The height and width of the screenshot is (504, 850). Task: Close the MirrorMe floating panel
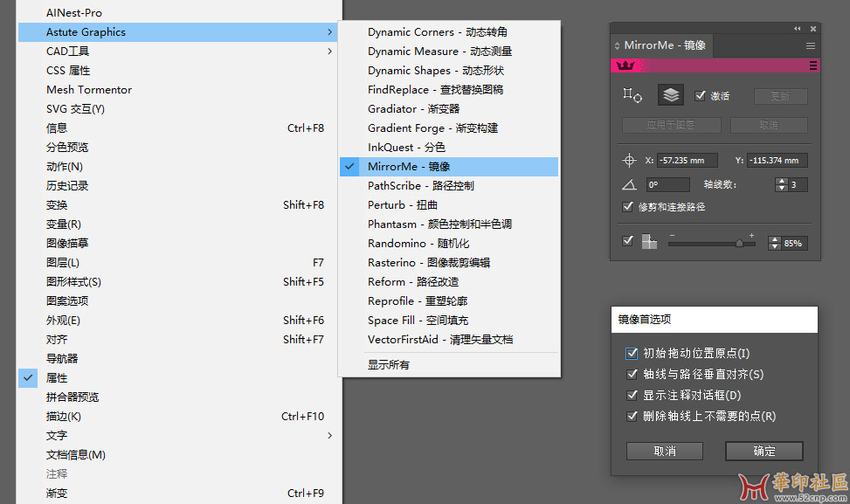click(813, 29)
